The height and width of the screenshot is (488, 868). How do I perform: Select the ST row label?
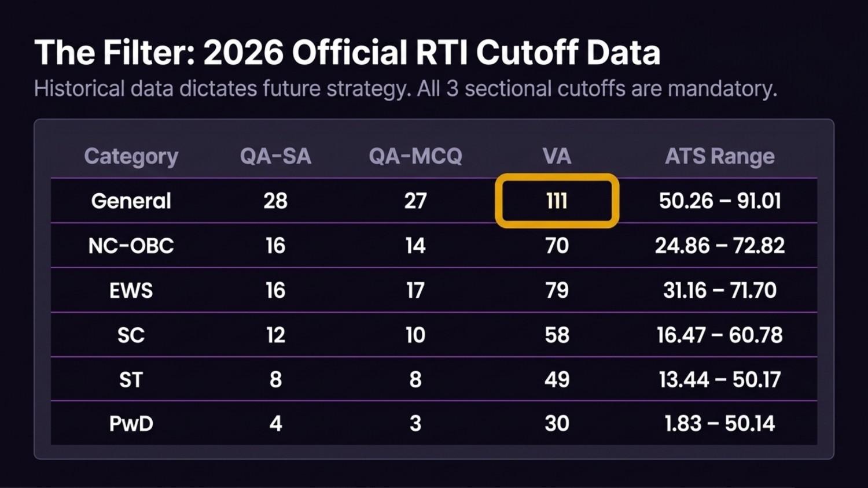click(131, 380)
